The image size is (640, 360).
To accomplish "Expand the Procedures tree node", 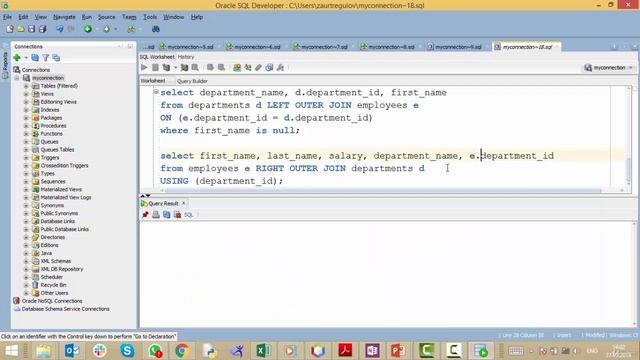I will (x=26, y=126).
